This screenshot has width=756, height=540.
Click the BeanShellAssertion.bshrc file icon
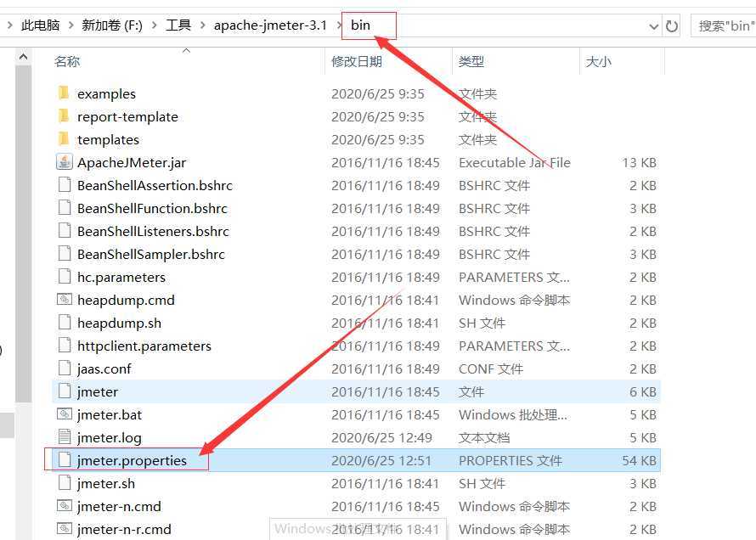tap(64, 185)
